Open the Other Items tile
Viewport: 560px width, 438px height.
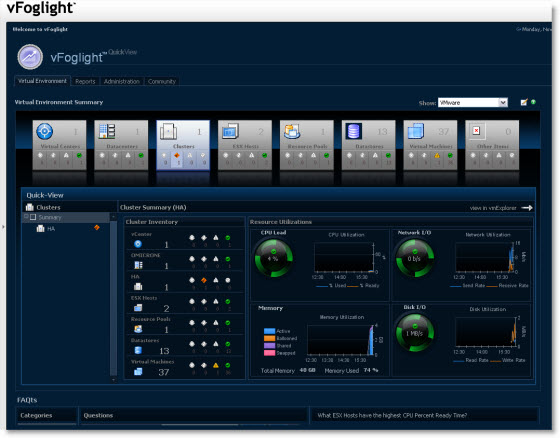pyautogui.click(x=492, y=145)
